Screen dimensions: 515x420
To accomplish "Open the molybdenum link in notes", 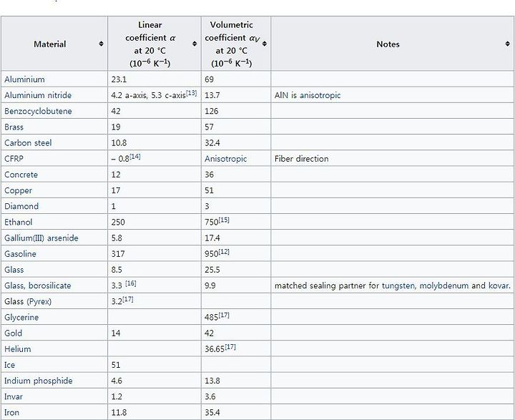I will coord(444,285).
